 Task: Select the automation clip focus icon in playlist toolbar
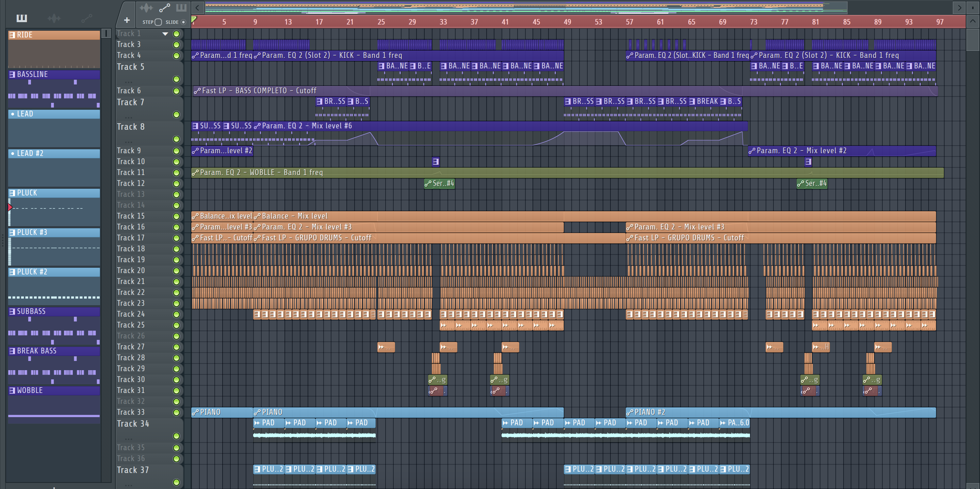click(164, 7)
